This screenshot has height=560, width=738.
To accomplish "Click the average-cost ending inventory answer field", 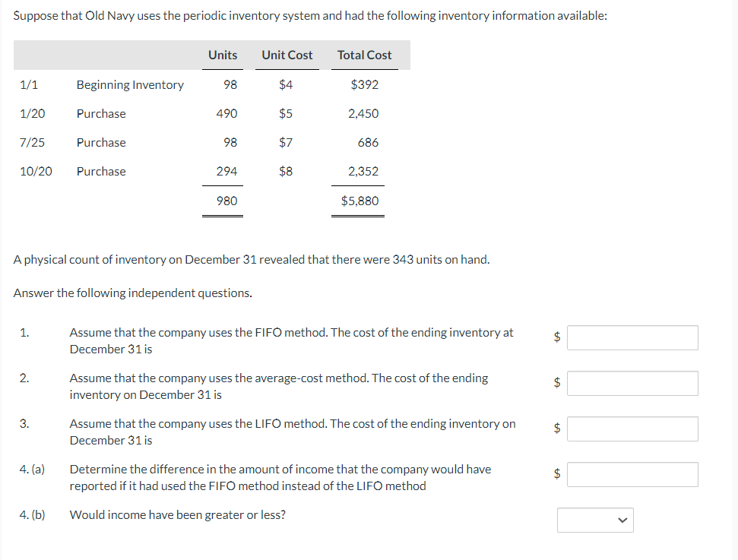I will 632,383.
